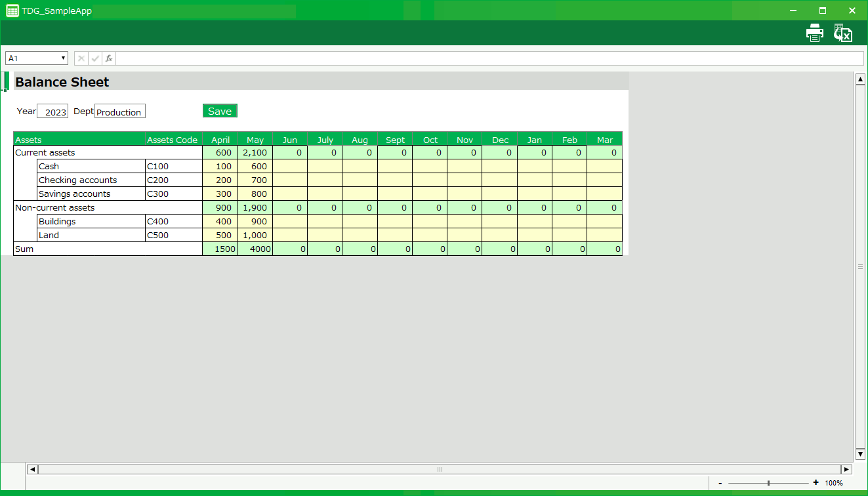Screen dimensions: 868x496
Task: Click the Export to Excel icon
Action: tap(842, 33)
